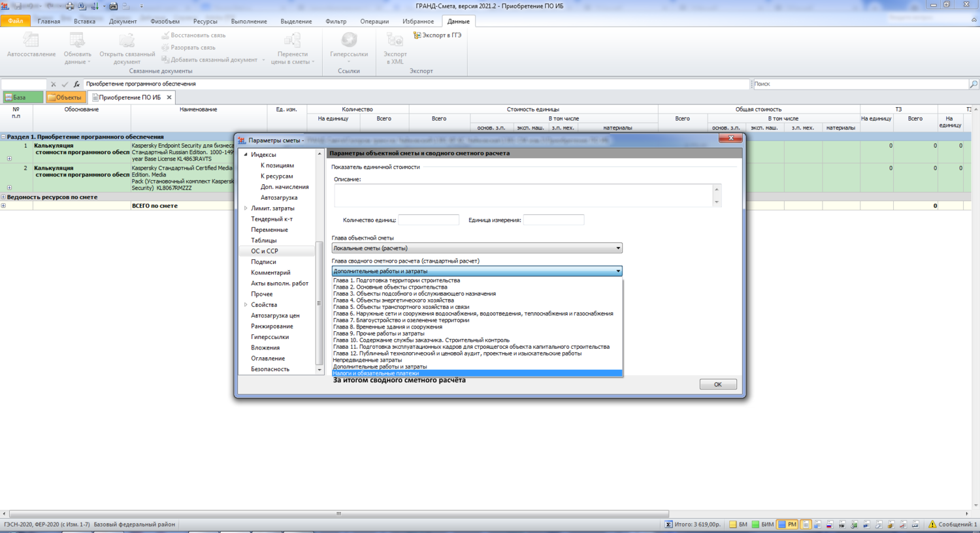Click the Перенести цены в сметы icon
This screenshot has height=533, width=980.
[x=292, y=40]
